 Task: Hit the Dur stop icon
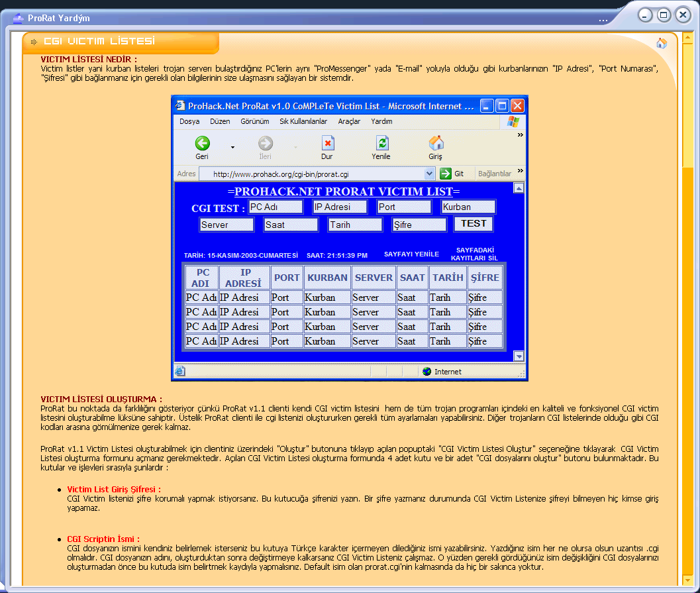[327, 143]
